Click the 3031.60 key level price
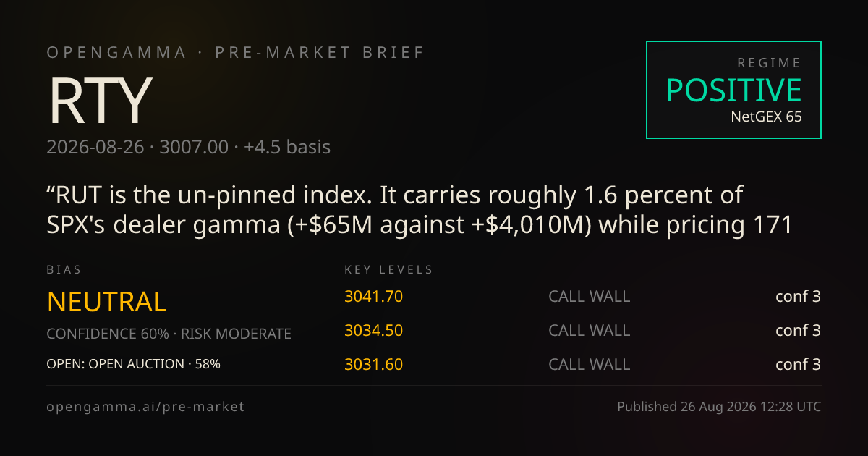 [x=373, y=364]
